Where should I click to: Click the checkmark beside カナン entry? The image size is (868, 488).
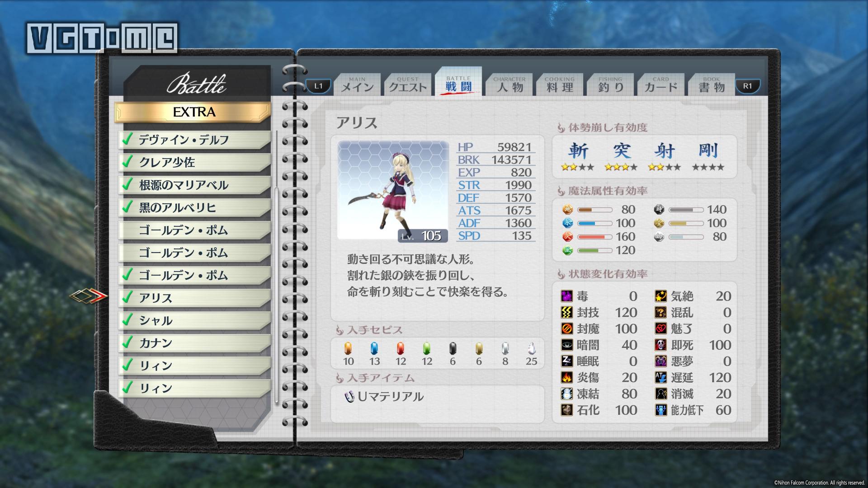coord(128,342)
